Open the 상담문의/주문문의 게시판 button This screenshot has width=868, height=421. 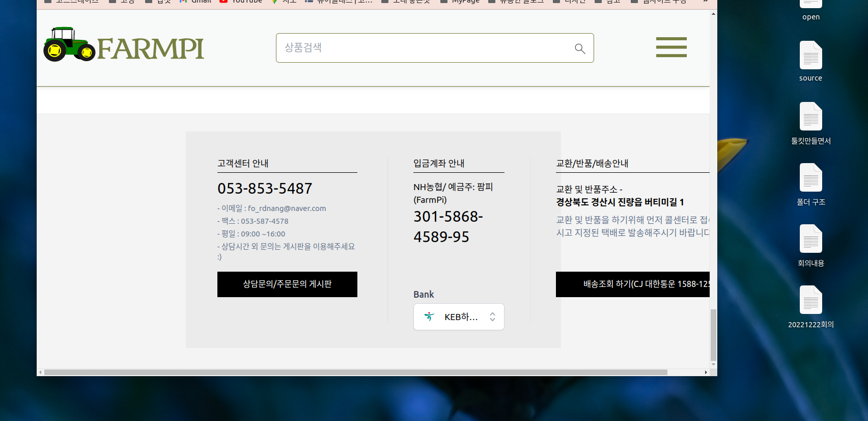287,284
